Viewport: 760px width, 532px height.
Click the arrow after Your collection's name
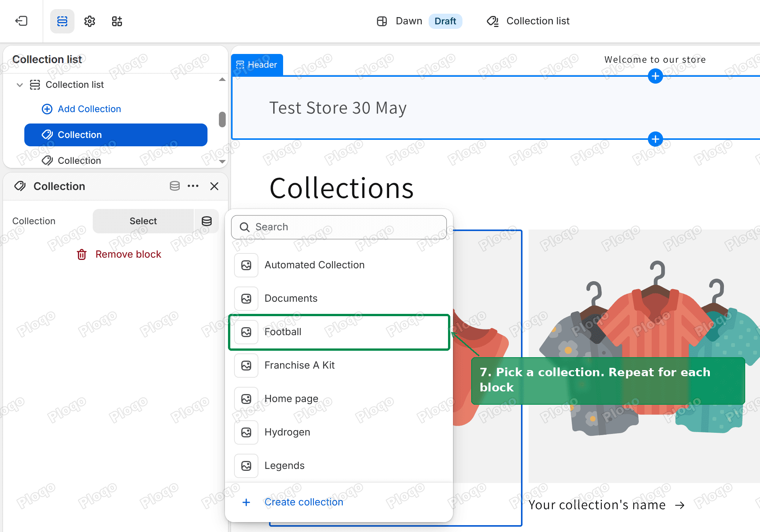point(680,505)
